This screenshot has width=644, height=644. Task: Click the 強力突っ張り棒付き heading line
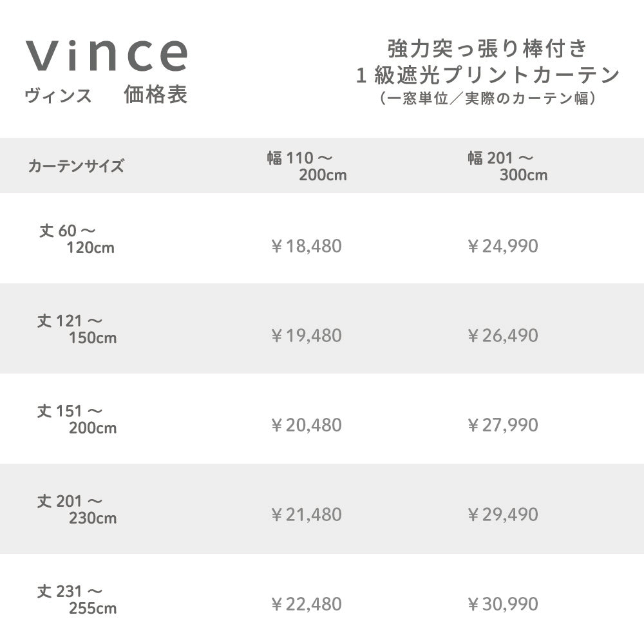pyautogui.click(x=488, y=49)
